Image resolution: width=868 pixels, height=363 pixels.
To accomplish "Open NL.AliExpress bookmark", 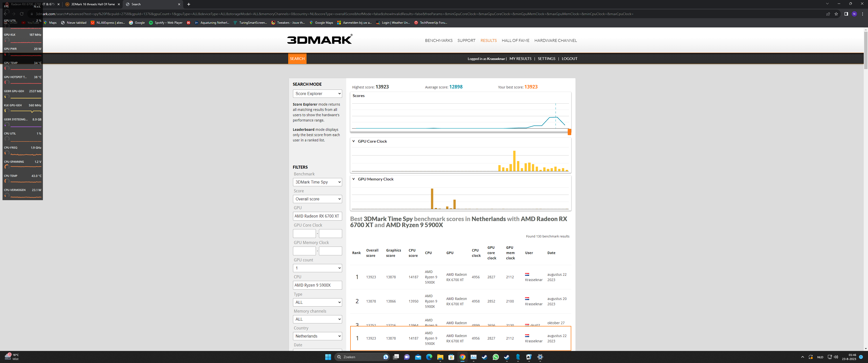I will 108,22.
